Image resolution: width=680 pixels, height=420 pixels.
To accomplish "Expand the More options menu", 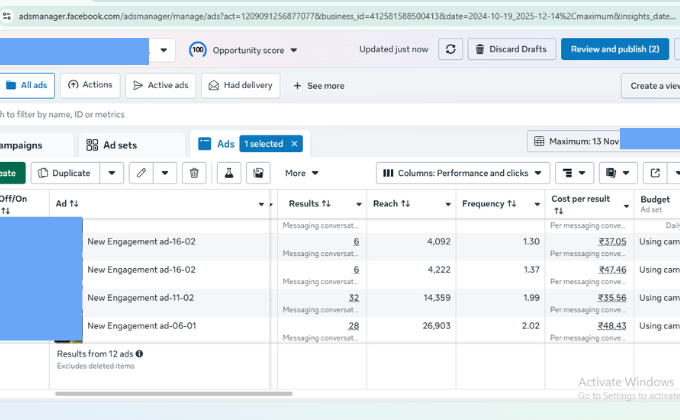I will coord(302,173).
